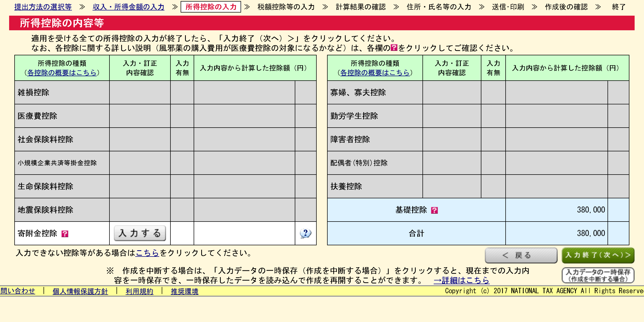Open 利用規約 footer link

point(139,291)
